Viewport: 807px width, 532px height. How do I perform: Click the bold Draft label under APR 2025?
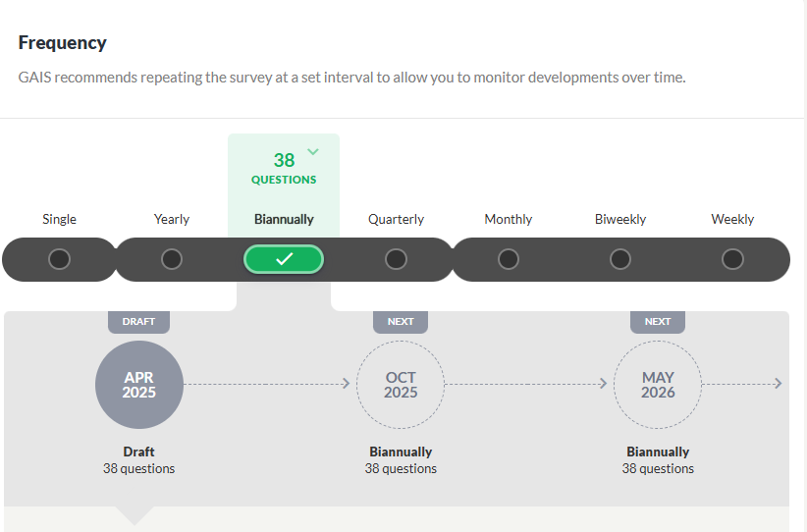point(139,452)
